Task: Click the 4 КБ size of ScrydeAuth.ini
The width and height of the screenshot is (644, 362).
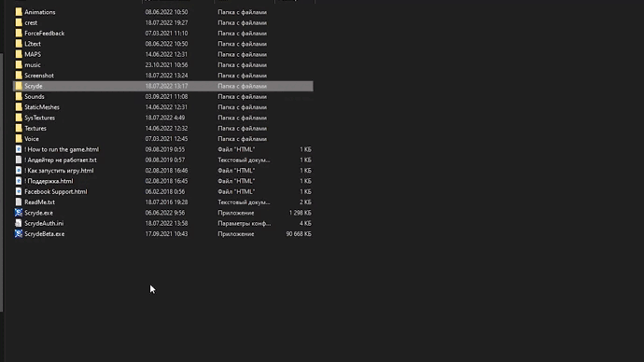Action: point(305,223)
